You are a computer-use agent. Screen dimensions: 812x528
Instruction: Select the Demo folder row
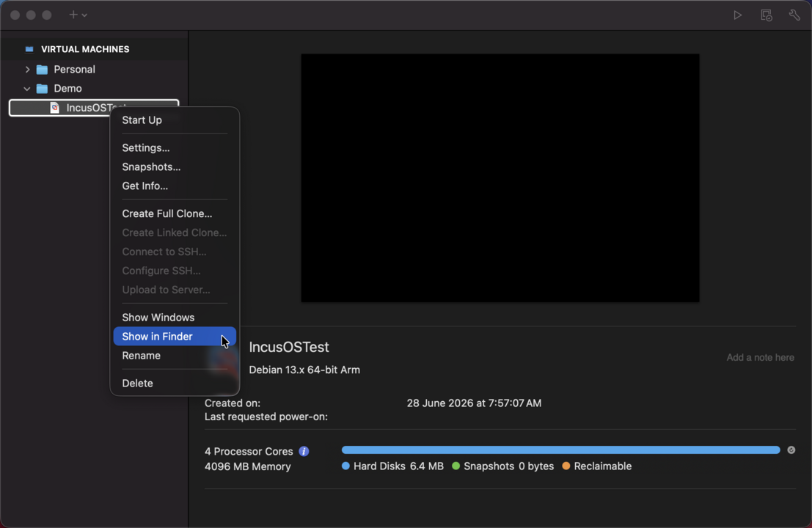click(94, 89)
